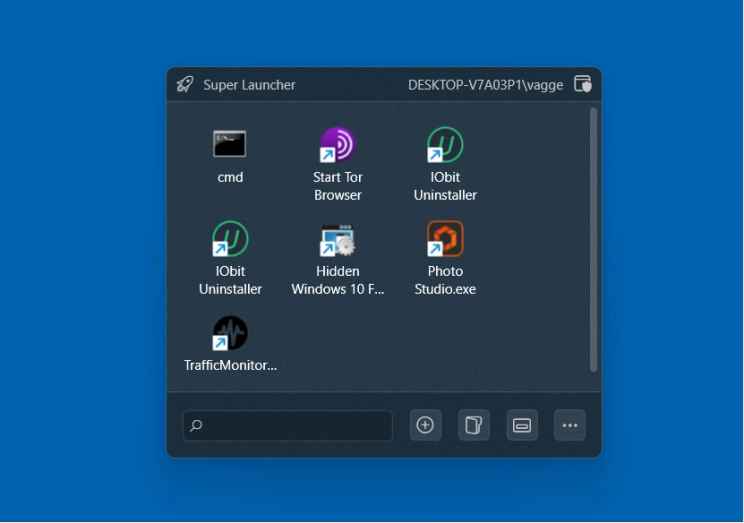Launch Photo Studio.exe shortcut

pyautogui.click(x=445, y=238)
